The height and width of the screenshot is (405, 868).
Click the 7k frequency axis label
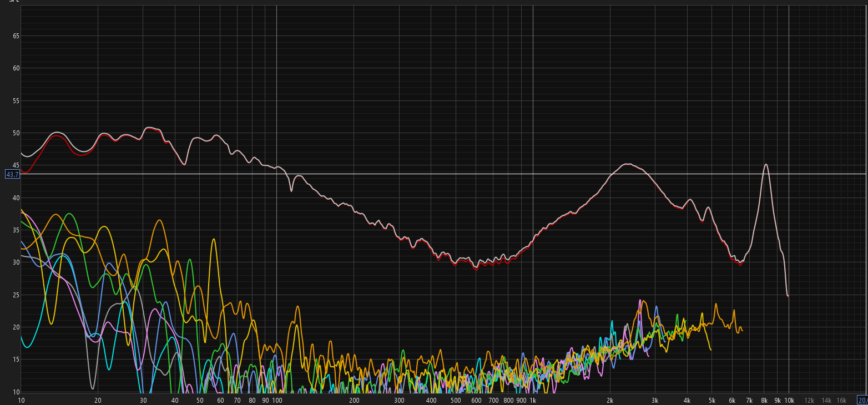click(x=749, y=400)
